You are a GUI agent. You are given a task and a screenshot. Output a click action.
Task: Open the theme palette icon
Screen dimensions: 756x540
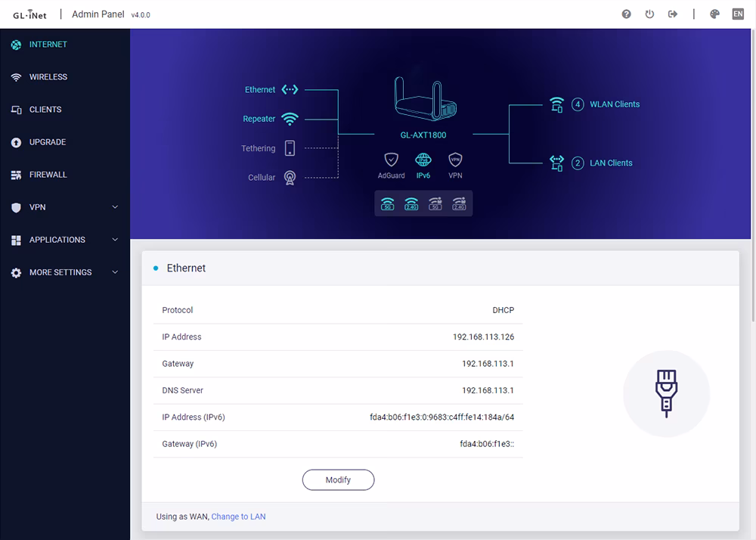click(x=714, y=14)
